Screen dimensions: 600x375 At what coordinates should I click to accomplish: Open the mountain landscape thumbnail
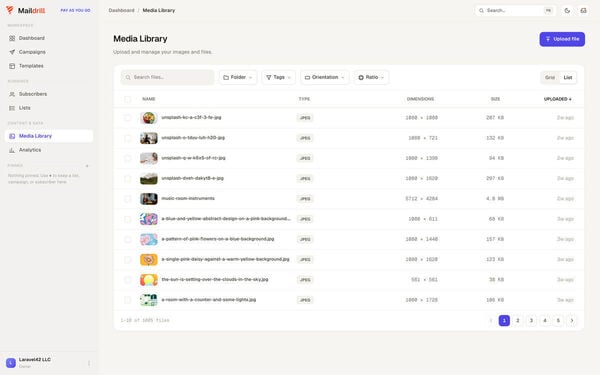149,179
